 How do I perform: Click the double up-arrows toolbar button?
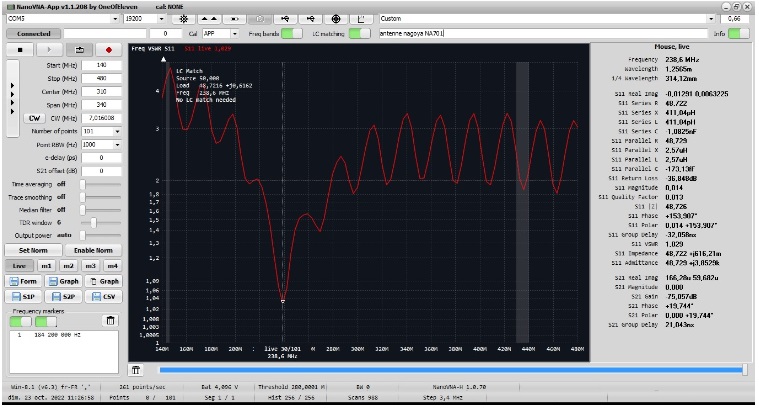[x=207, y=19]
